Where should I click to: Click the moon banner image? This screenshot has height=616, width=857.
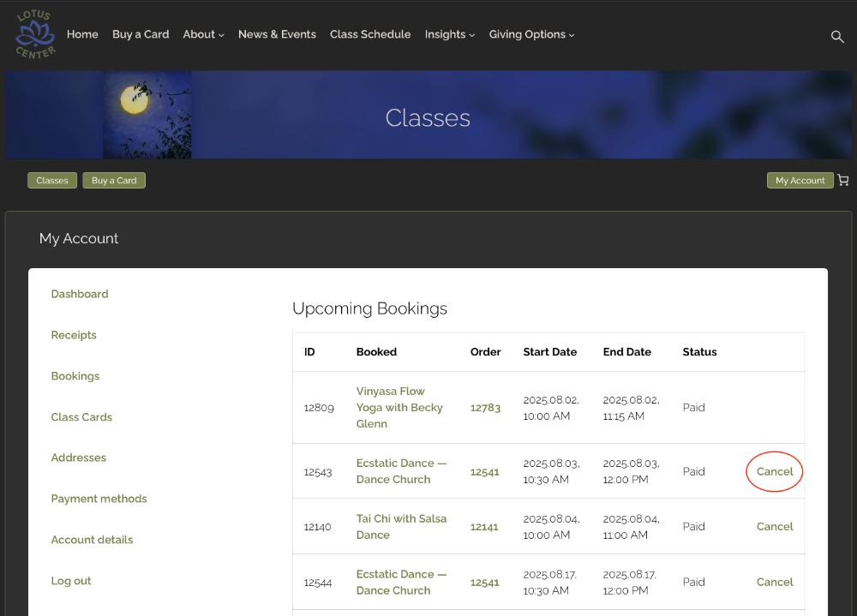(147, 115)
